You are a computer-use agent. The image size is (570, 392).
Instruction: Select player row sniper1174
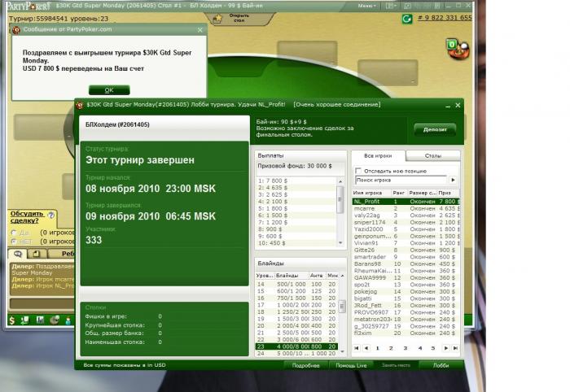(x=406, y=222)
